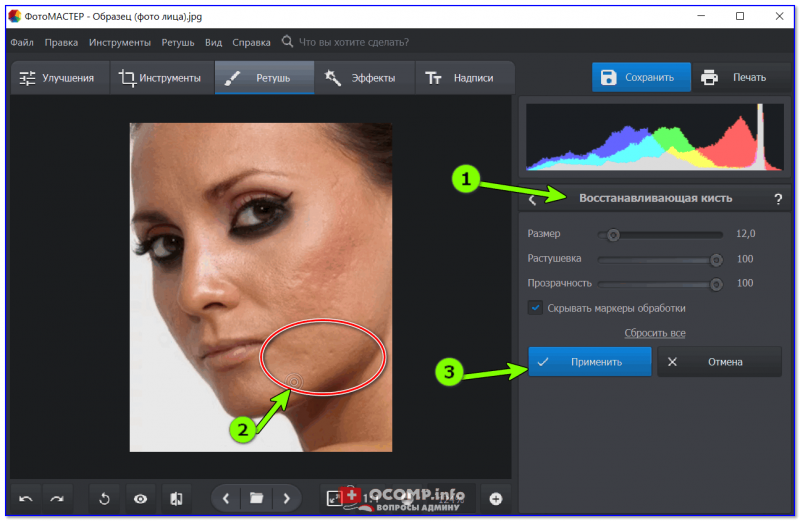
Task: Minimize the ФотоМАСТЕР window
Action: pyautogui.click(x=701, y=16)
